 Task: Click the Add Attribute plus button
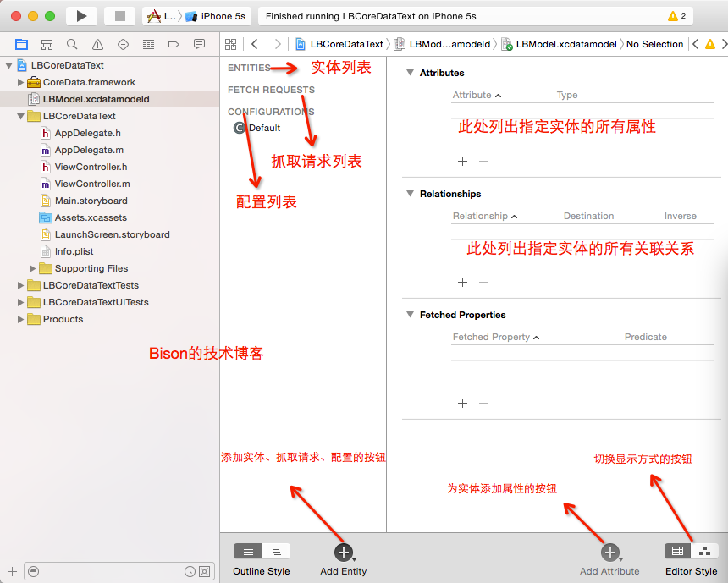pyautogui.click(x=610, y=553)
